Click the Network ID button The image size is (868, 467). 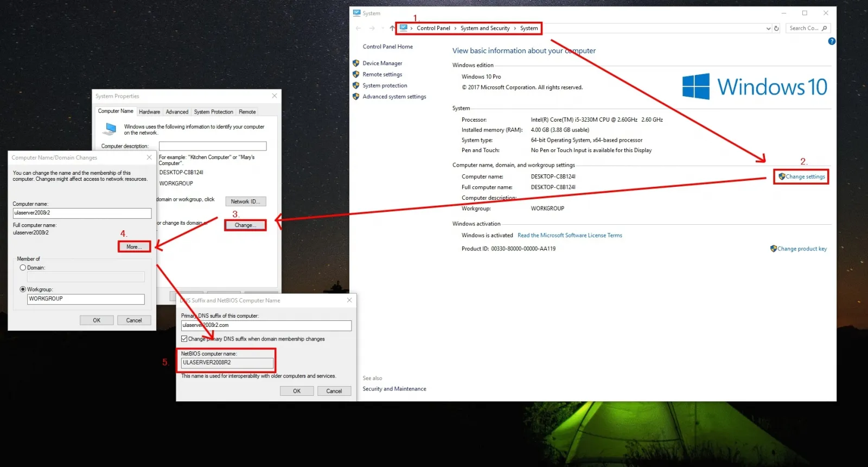click(x=245, y=201)
